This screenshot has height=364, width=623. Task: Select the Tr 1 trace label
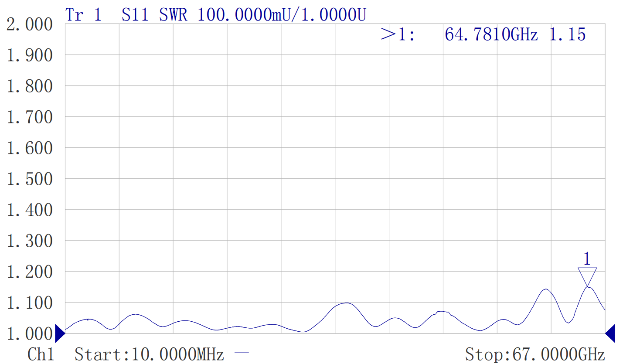(83, 15)
